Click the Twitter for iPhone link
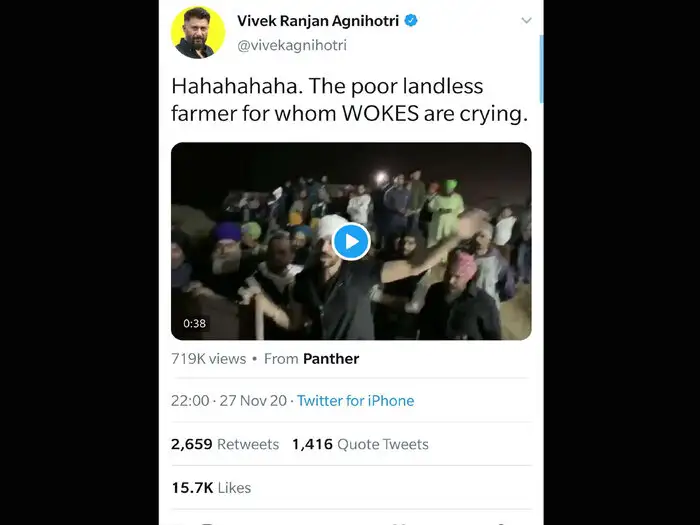The image size is (700, 525). 355,400
